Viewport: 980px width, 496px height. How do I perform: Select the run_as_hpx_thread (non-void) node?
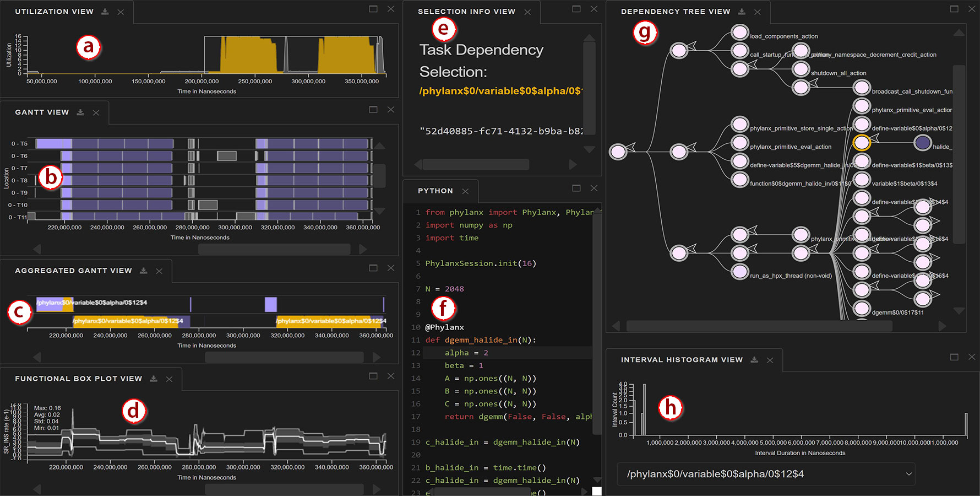point(740,271)
